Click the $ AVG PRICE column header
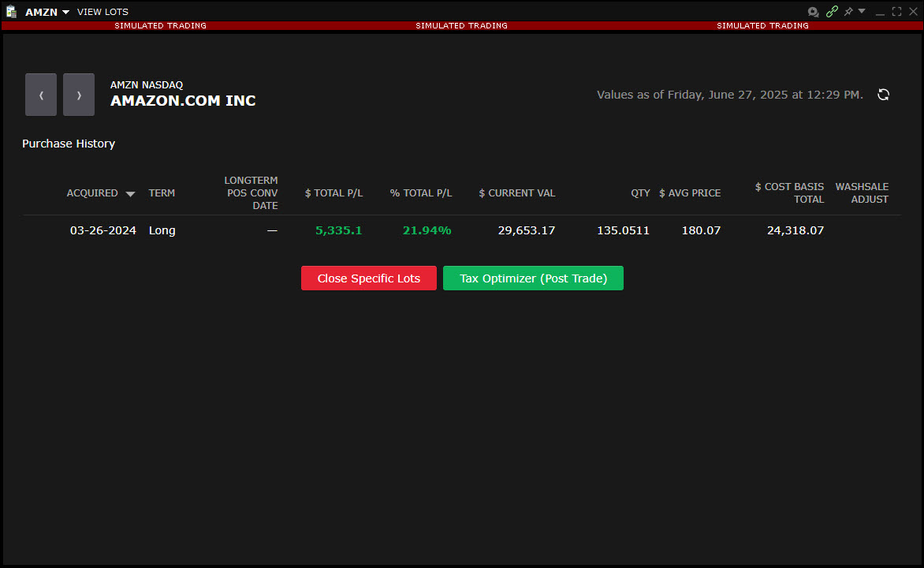 (690, 192)
